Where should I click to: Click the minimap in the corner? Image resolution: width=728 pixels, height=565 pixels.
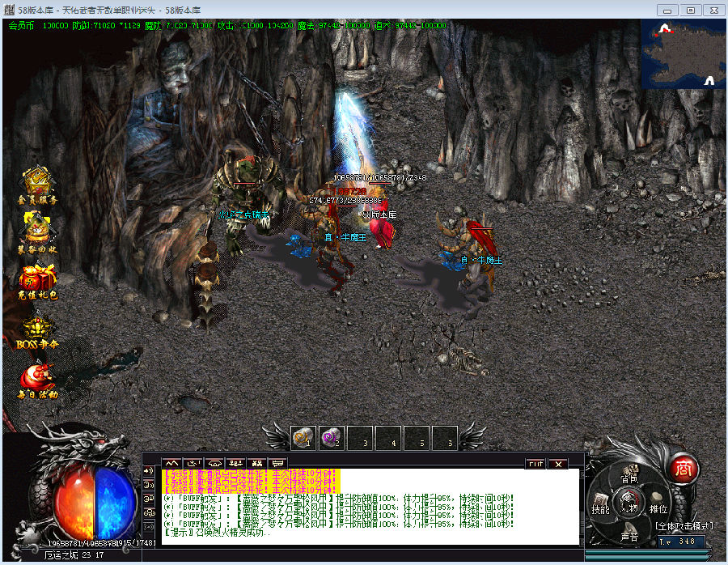683,54
